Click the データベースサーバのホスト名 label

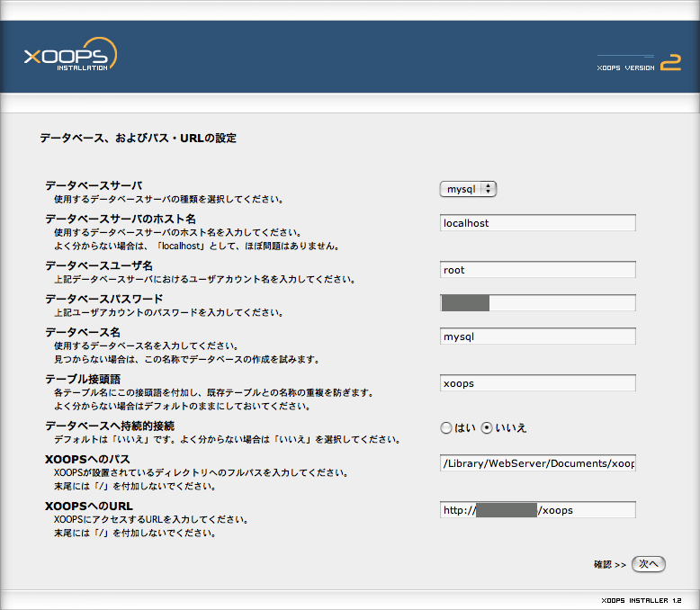[121, 219]
